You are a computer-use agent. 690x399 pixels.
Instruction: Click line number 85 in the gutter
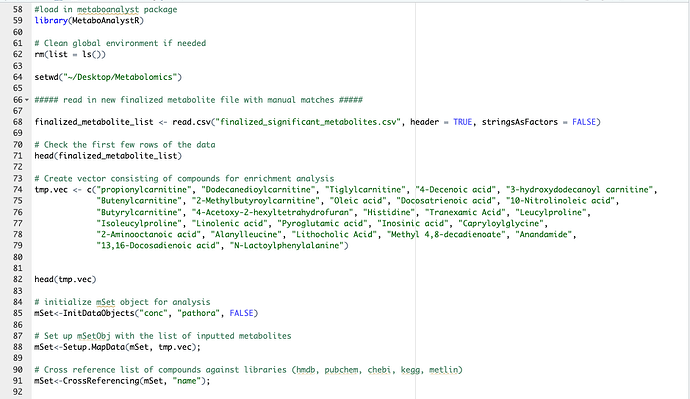point(18,313)
